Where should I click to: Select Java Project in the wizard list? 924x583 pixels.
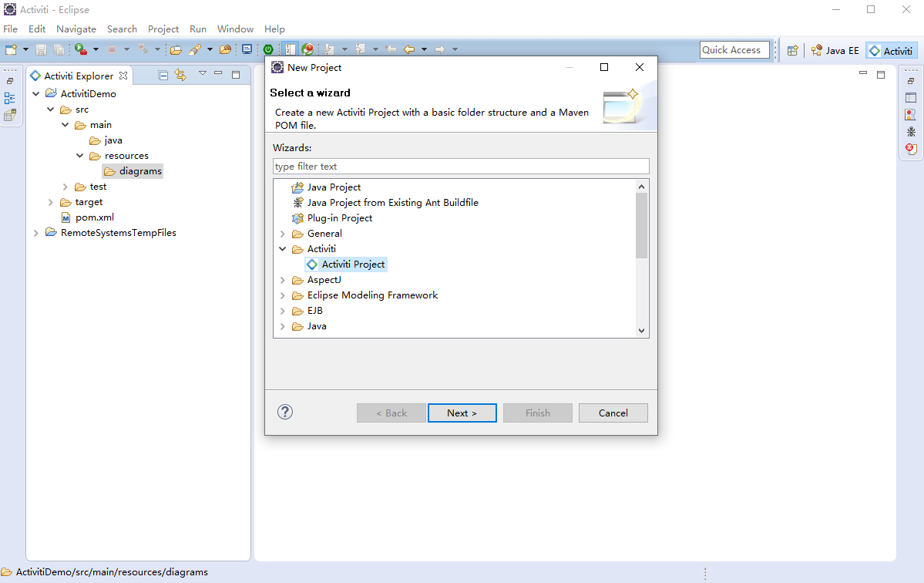[327, 187]
